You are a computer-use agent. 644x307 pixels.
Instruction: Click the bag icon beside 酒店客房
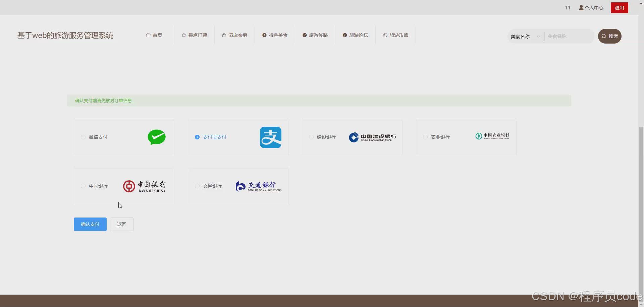tap(224, 35)
